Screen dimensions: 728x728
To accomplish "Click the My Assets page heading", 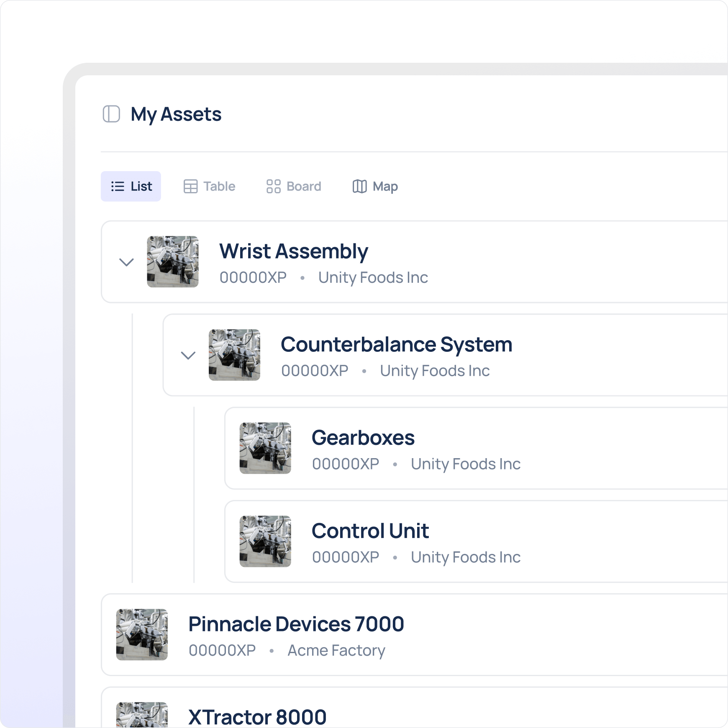I will tap(176, 115).
